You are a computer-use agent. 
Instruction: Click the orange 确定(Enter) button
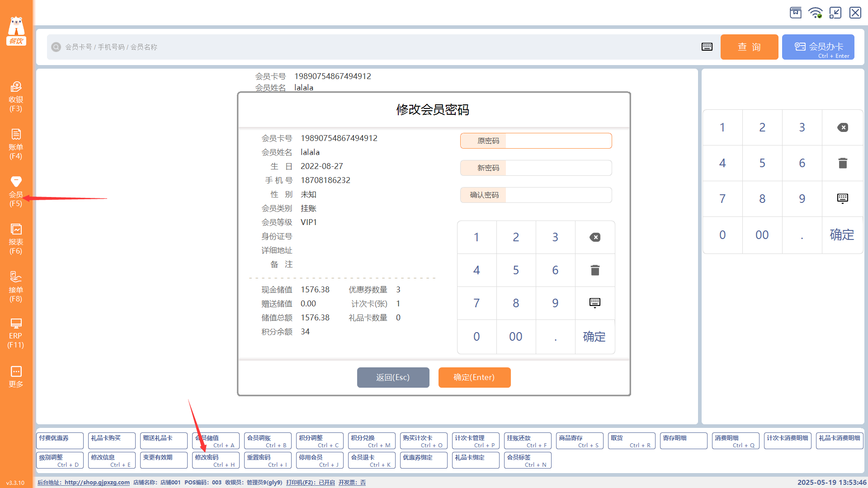pos(474,377)
